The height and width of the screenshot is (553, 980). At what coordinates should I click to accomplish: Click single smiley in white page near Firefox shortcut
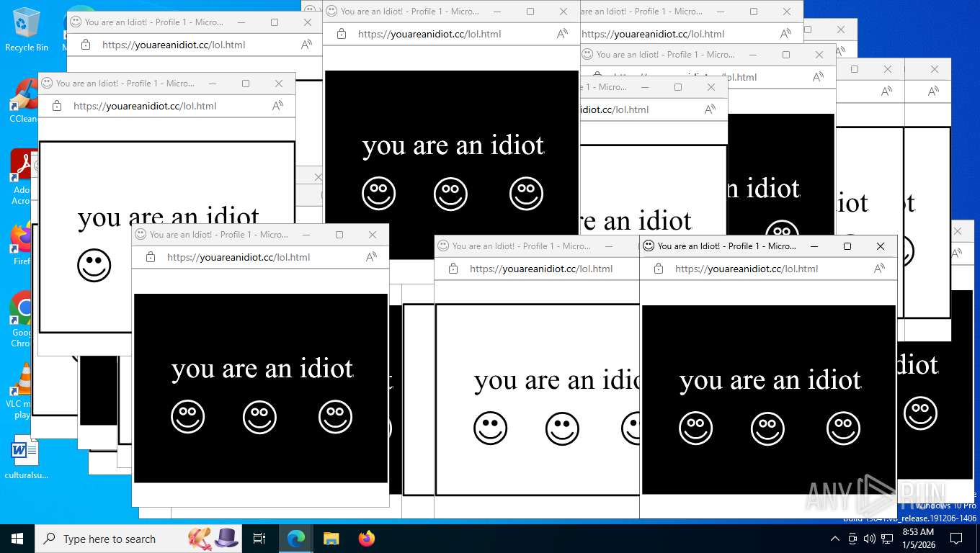coord(94,265)
